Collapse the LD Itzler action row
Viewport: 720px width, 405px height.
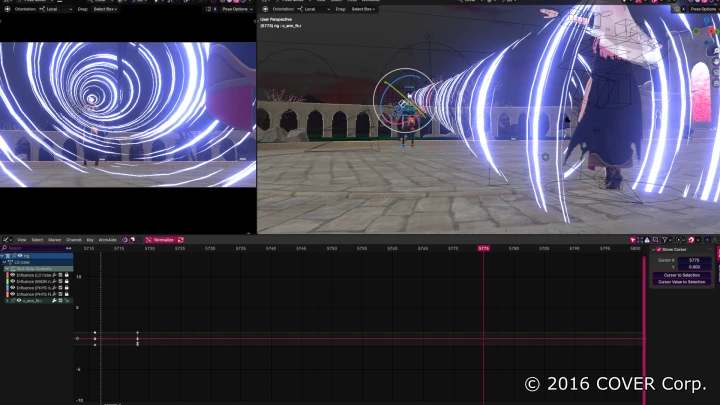pyautogui.click(x=5, y=262)
